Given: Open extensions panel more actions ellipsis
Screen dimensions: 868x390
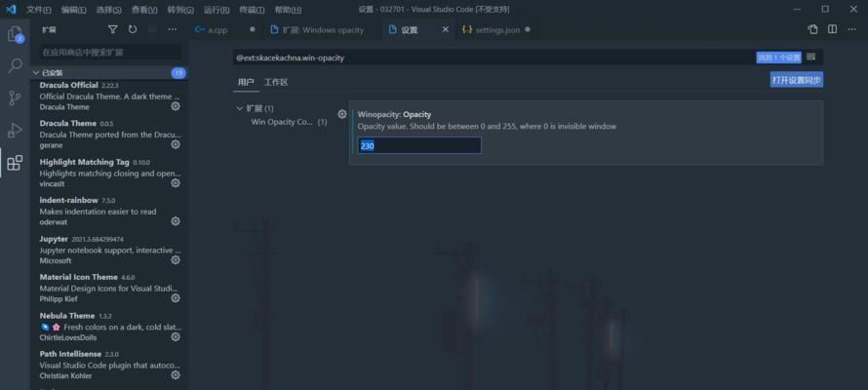Looking at the screenshot, I should [x=173, y=30].
